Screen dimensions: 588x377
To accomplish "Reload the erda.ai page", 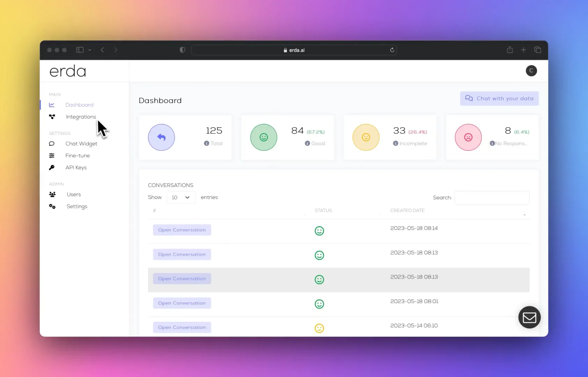I will click(392, 50).
